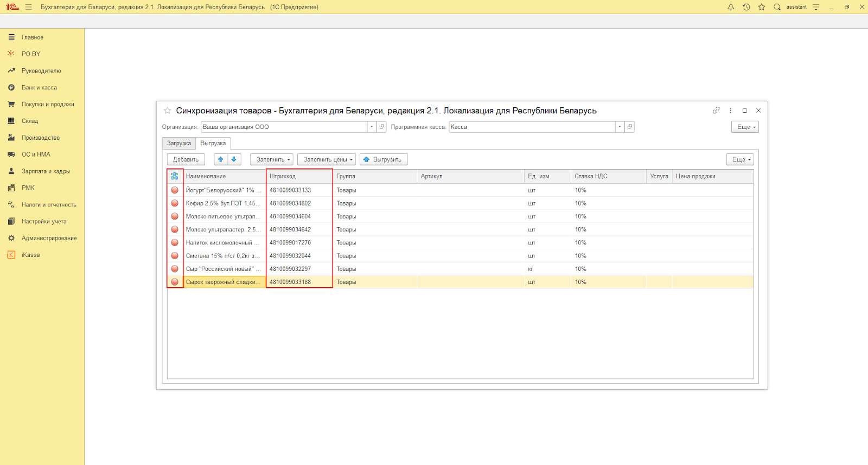Select barcode cell 4810099034802
Screen dimensions: 868x465
pyautogui.click(x=299, y=203)
